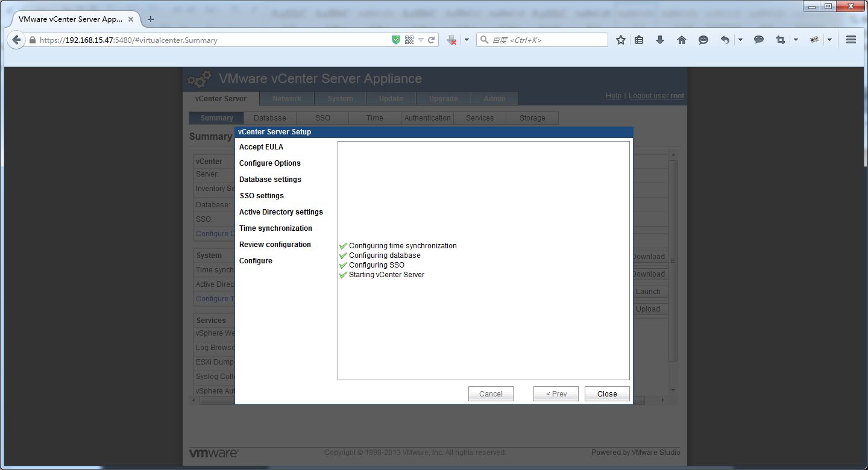This screenshot has height=470, width=868.
Task: Select Database settings wizard step
Action: point(270,180)
